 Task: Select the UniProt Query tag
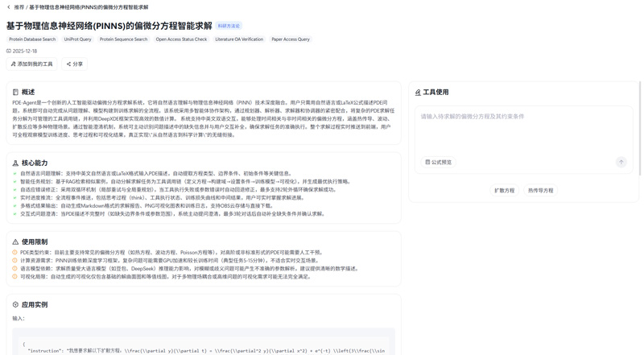(78, 39)
